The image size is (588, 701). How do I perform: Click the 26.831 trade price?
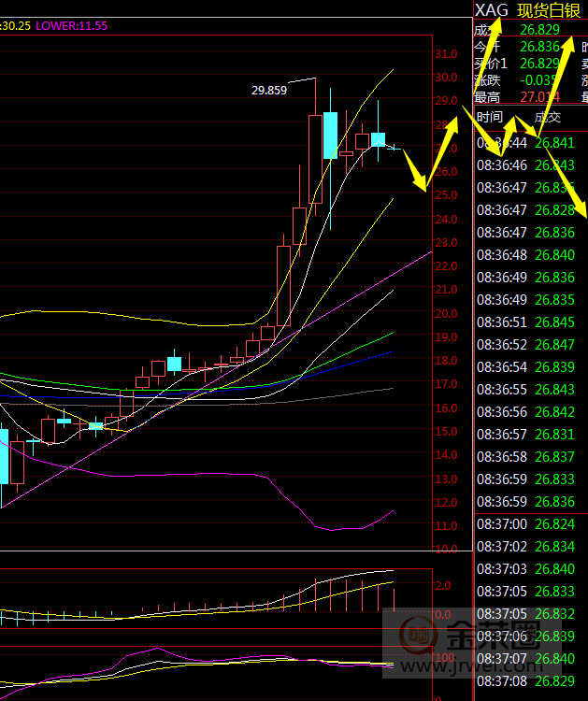click(x=554, y=434)
